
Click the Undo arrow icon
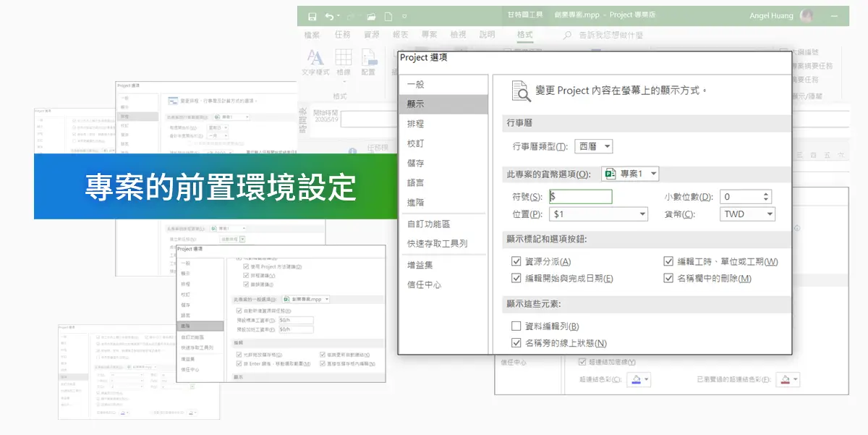coord(330,16)
